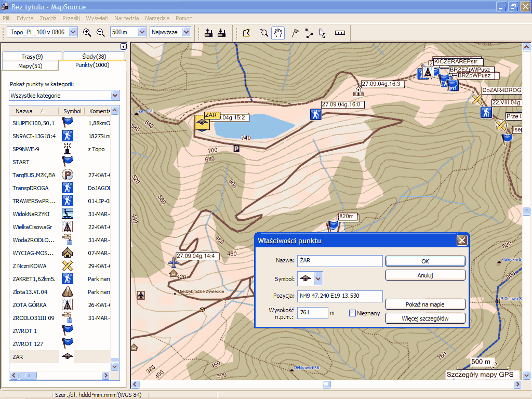Click the parking symbol in TargBUS,MZK,BA row

click(68, 175)
